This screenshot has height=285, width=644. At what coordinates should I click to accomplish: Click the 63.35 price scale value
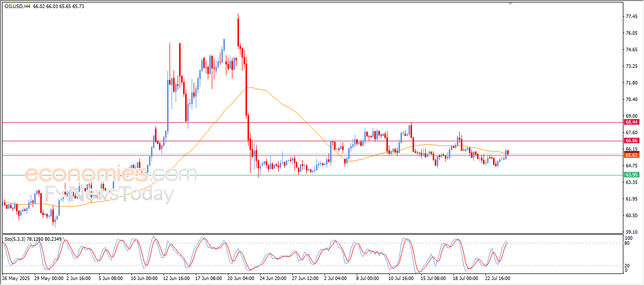[x=632, y=182]
